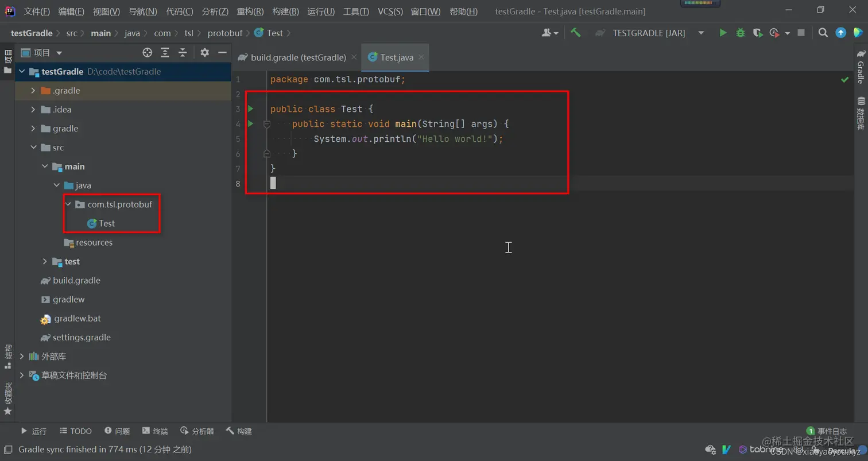
Task: Run class Test via line 3 gutter arrow
Action: point(250,109)
